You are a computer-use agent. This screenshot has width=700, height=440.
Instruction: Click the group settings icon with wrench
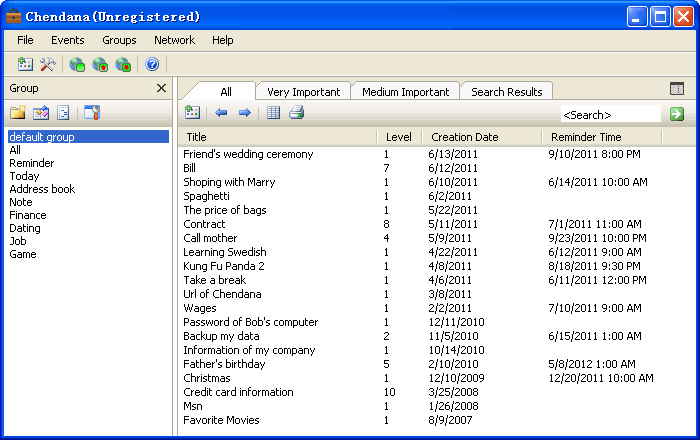[92, 113]
